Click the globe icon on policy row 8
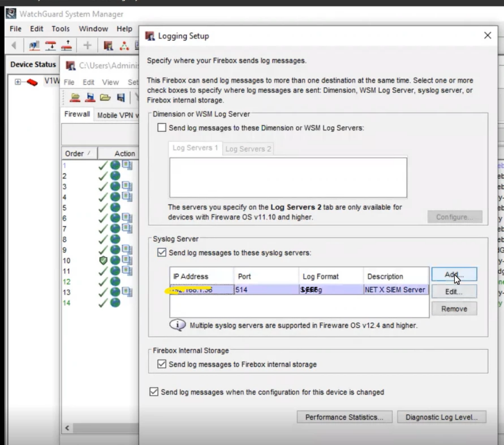Image resolution: width=504 pixels, height=445 pixels. (x=115, y=239)
